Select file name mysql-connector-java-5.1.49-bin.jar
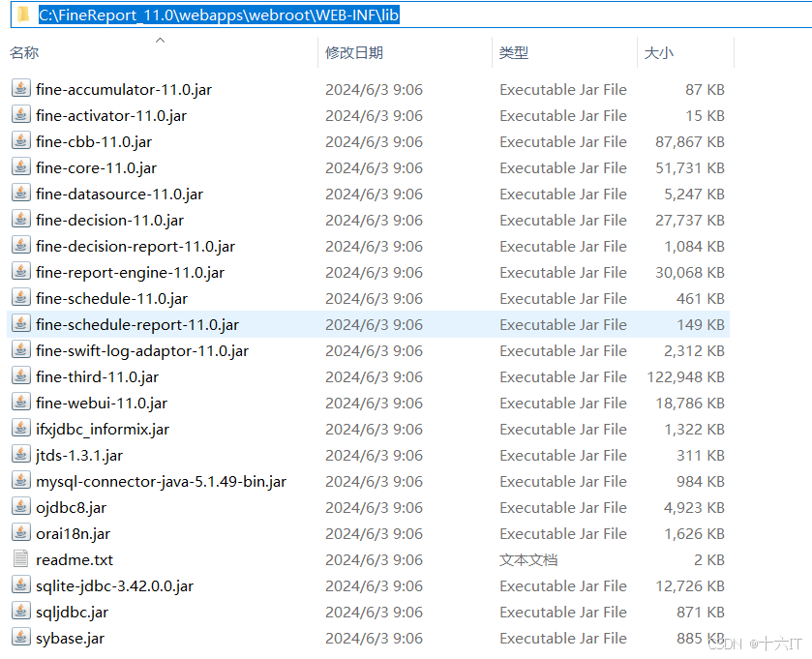812x659 pixels. click(161, 482)
